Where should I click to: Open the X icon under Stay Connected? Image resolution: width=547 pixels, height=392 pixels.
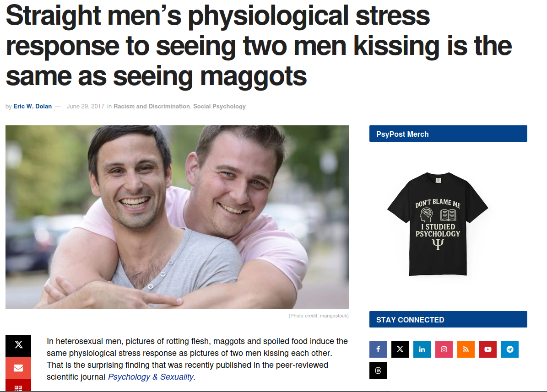click(400, 349)
